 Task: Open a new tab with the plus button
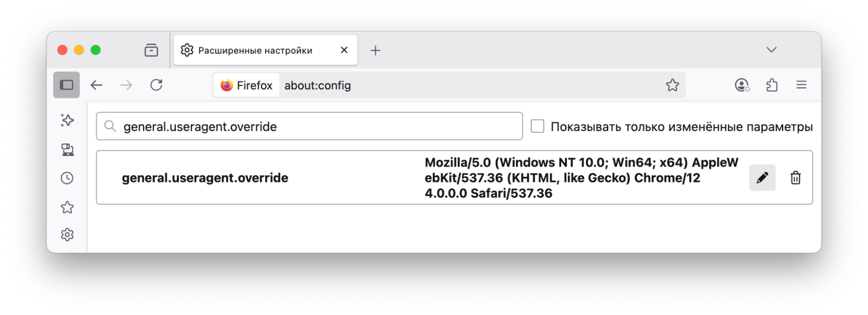[x=375, y=50]
